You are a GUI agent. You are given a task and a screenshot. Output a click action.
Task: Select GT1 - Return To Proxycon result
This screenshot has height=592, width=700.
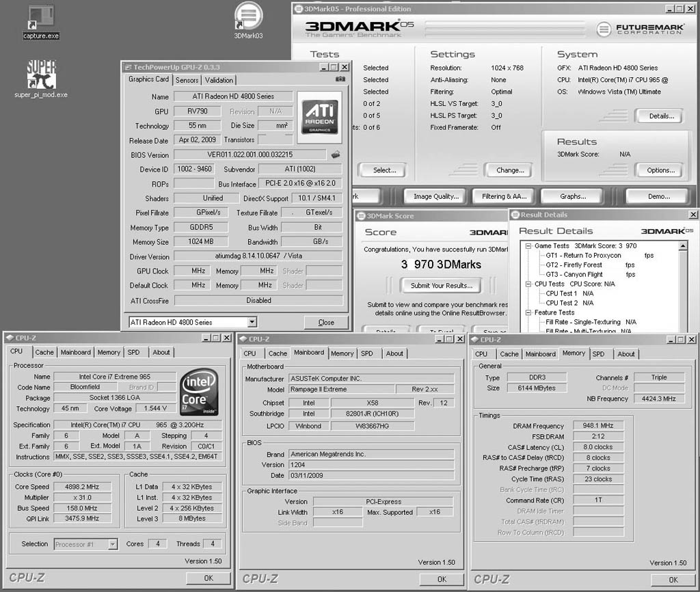[x=583, y=256]
